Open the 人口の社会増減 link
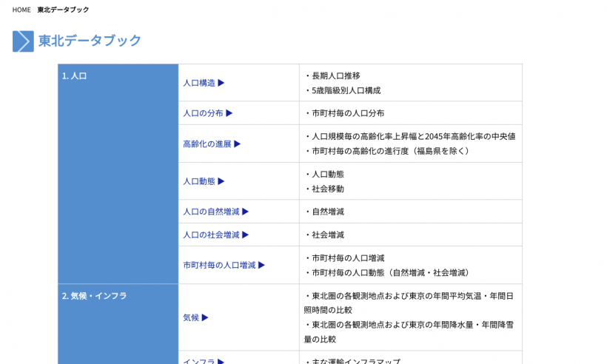This screenshot has width=607, height=364. (x=216, y=235)
